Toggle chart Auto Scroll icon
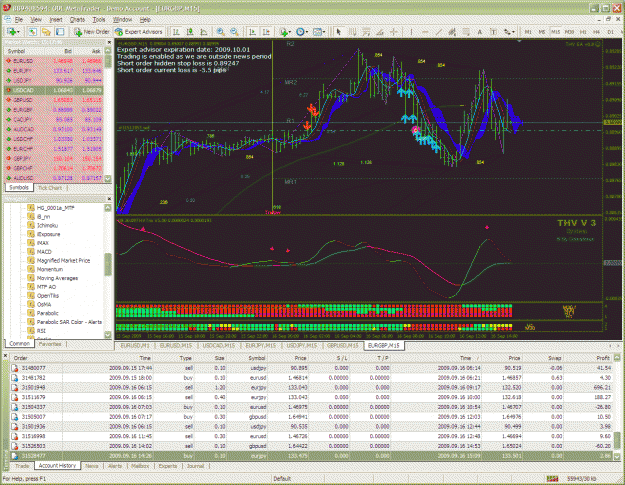 click(x=252, y=32)
